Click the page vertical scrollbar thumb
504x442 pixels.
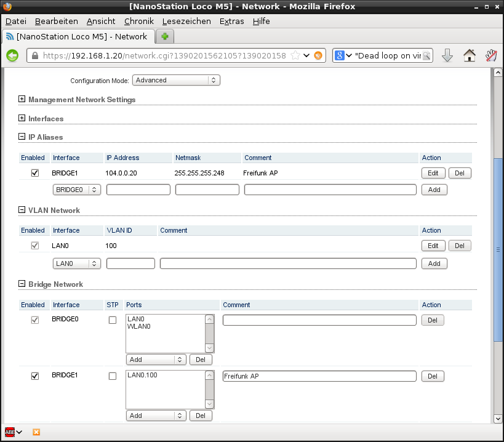point(497,249)
